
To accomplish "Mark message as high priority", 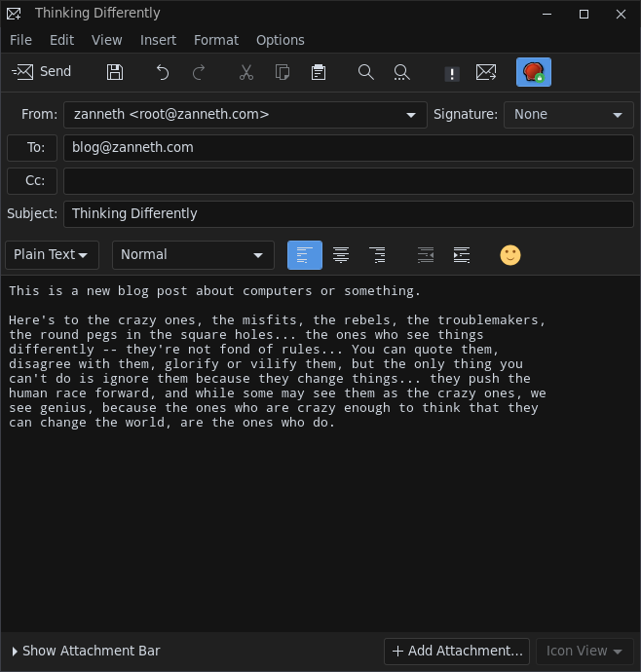I will tap(452, 73).
